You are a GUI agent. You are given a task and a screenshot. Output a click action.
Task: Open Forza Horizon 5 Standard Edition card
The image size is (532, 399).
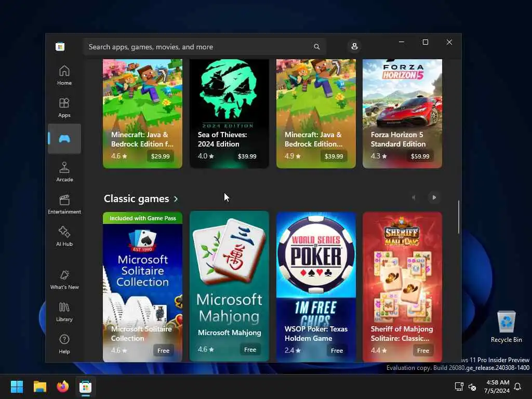(403, 114)
